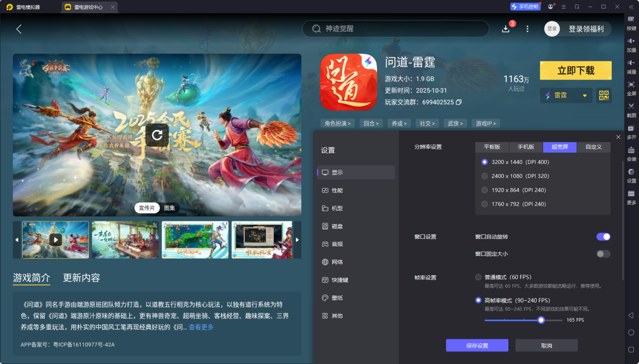Open the keyboard mapping tool (按键)

click(x=631, y=20)
